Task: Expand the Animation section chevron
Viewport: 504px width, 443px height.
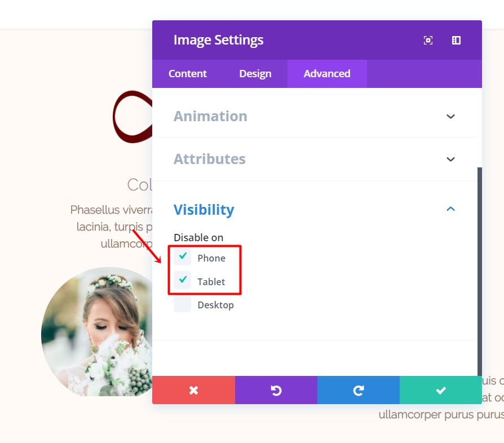Action: (450, 117)
